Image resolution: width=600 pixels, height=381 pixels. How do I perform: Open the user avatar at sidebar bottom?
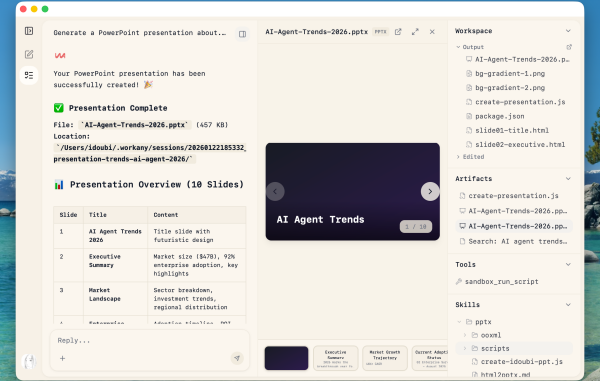coord(29,361)
